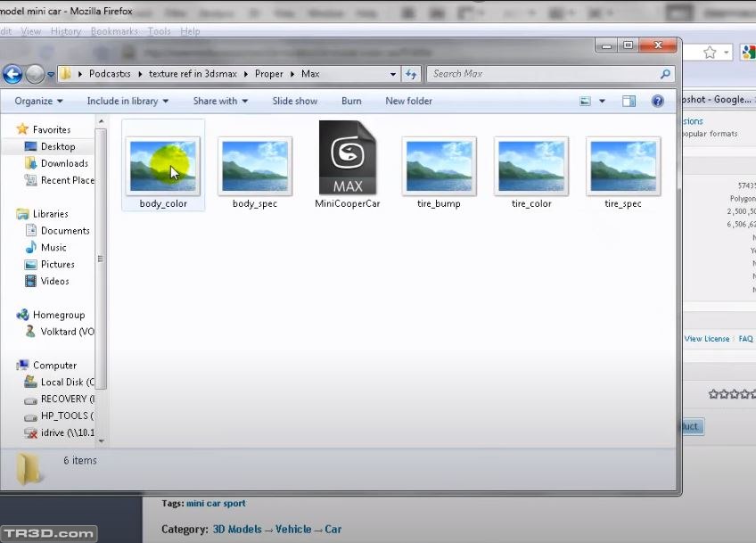The image size is (756, 543).
Task: Open the Share with dropdown
Action: pyautogui.click(x=221, y=102)
